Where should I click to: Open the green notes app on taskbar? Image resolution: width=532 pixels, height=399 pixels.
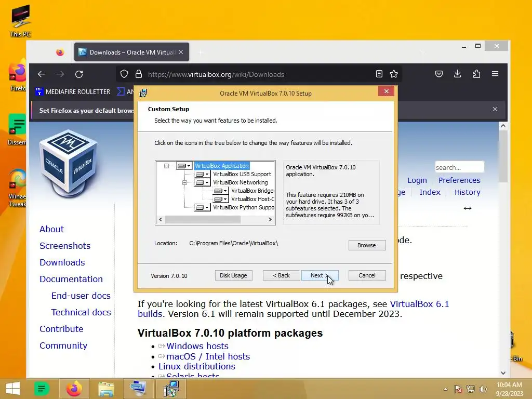pyautogui.click(x=42, y=389)
